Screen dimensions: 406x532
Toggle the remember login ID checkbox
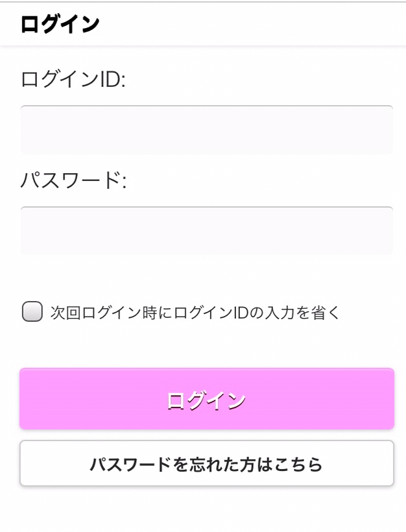click(32, 312)
